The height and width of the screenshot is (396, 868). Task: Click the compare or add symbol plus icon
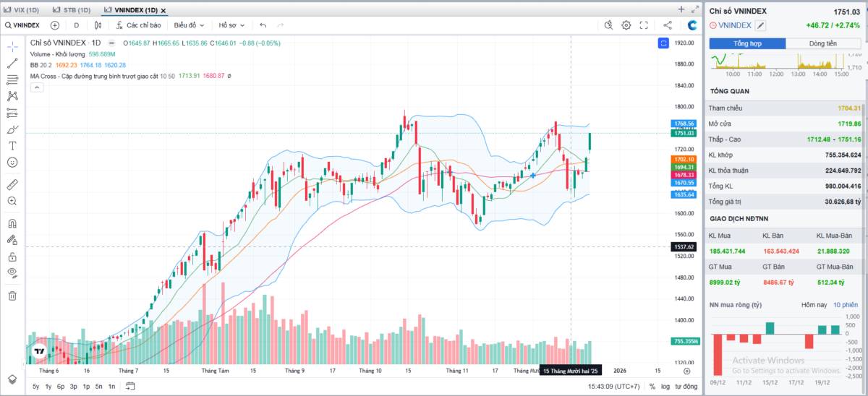pyautogui.click(x=55, y=25)
